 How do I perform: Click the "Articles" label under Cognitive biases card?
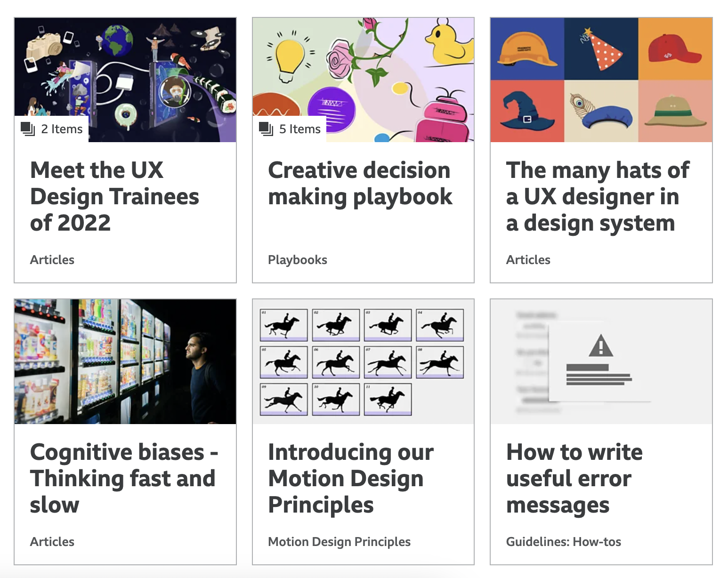52,542
